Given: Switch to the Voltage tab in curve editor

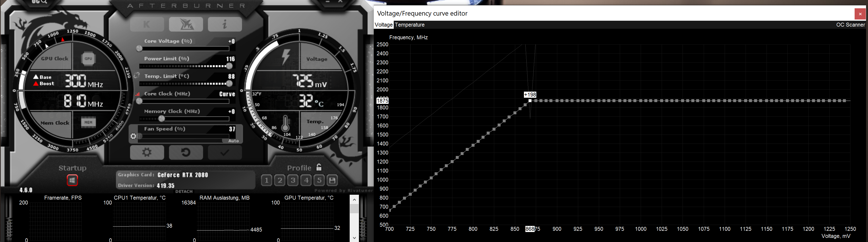Looking at the screenshot, I should click(384, 25).
